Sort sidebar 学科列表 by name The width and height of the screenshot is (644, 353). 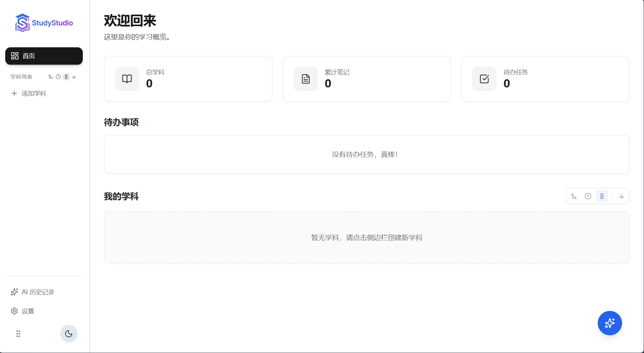pyautogui.click(x=50, y=77)
